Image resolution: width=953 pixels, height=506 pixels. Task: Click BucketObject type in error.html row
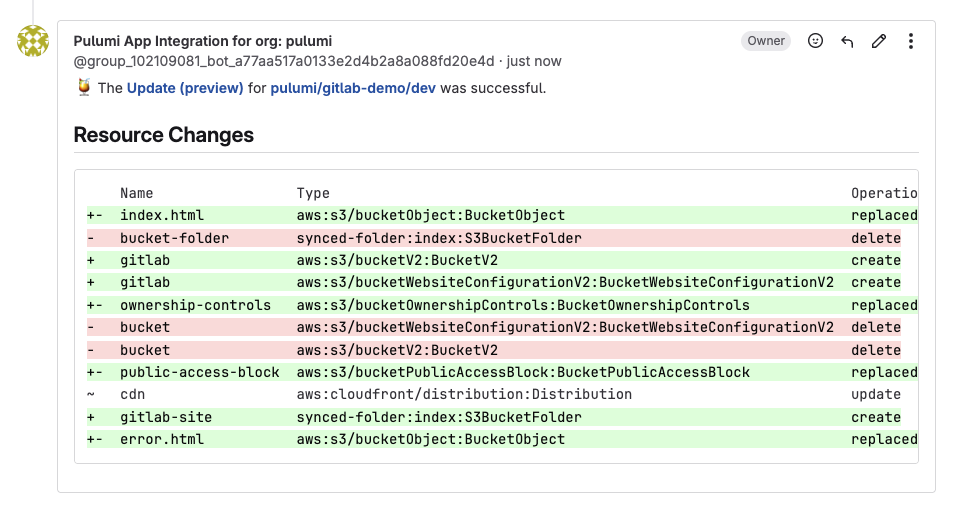[x=430, y=439]
